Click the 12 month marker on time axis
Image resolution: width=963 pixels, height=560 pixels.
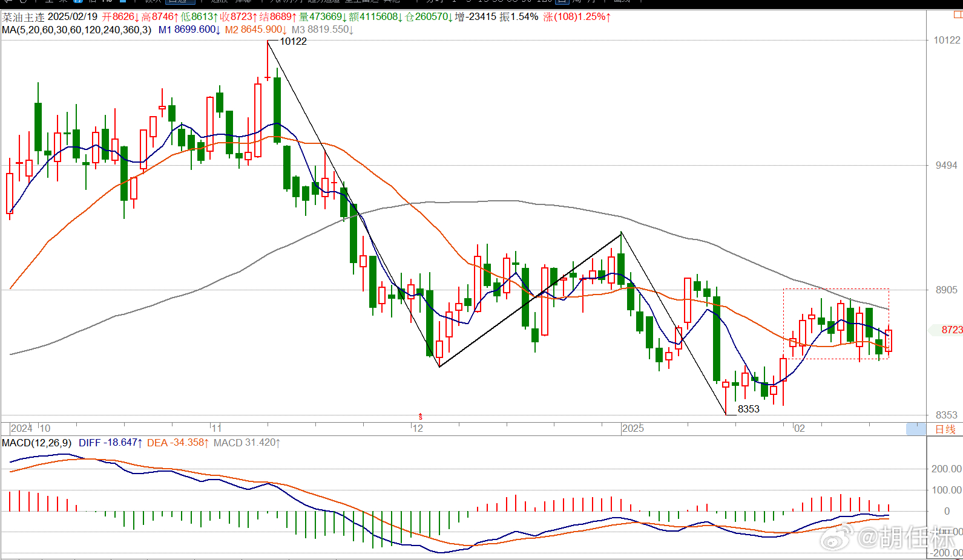(x=418, y=428)
